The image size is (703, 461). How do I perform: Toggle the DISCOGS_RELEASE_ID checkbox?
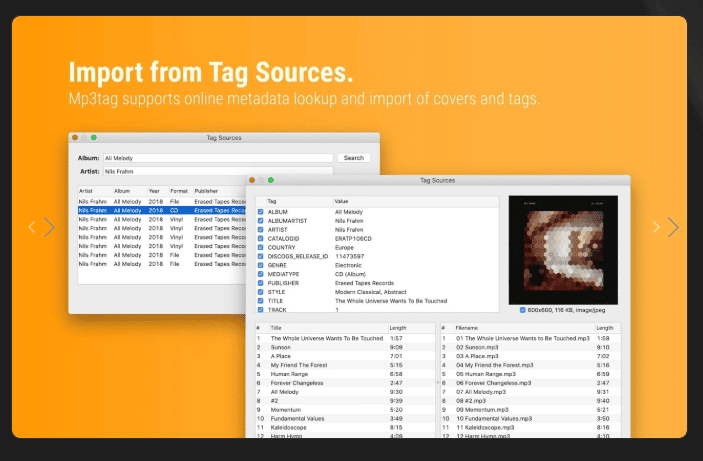pos(260,257)
